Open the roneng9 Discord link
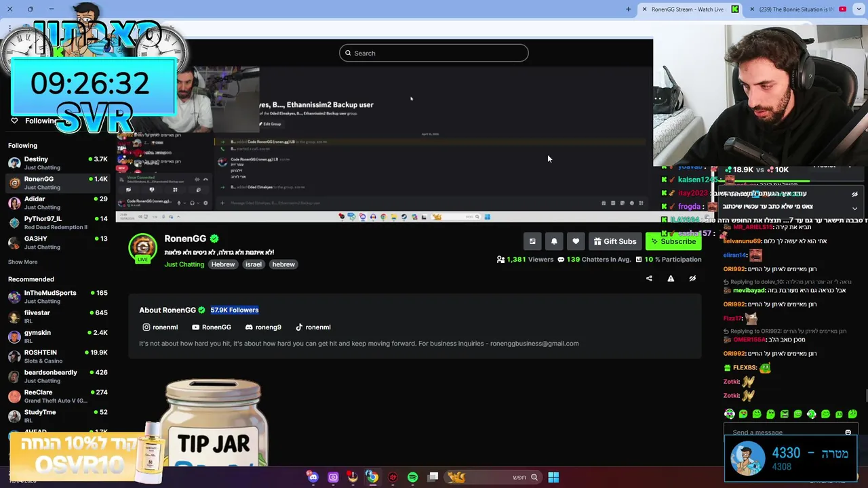The image size is (868, 488). click(263, 327)
